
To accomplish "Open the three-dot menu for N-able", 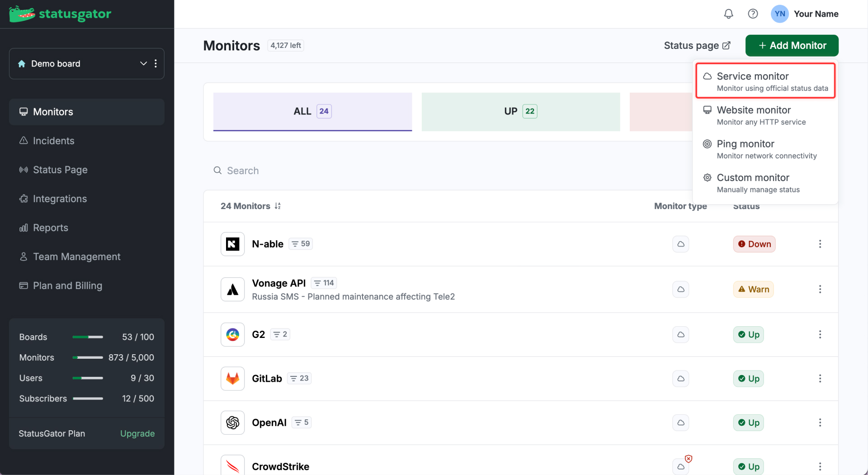I will pos(820,244).
